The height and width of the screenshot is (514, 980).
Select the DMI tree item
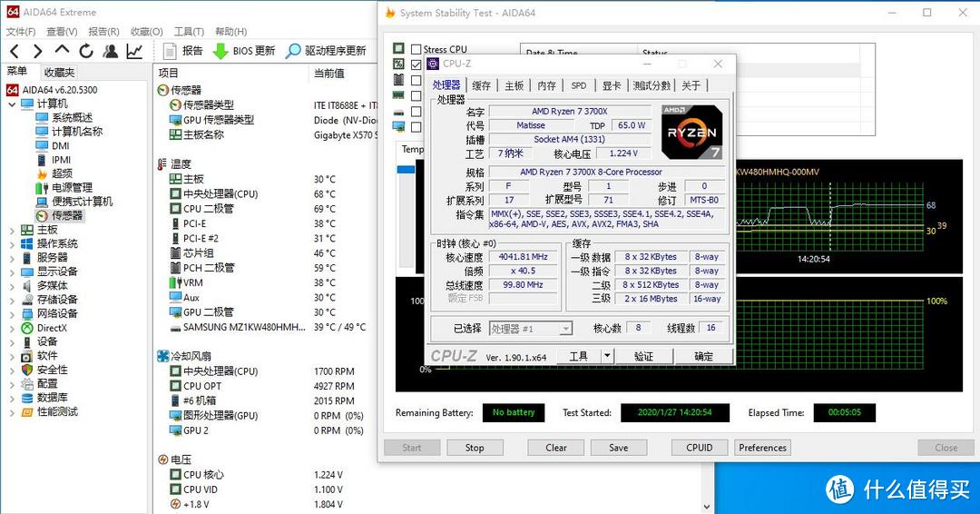click(x=61, y=145)
